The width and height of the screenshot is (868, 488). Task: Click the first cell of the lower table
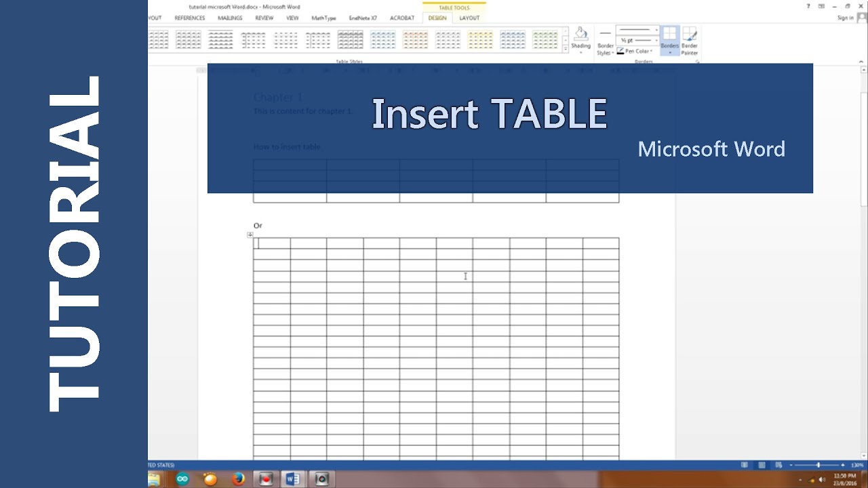(272, 243)
